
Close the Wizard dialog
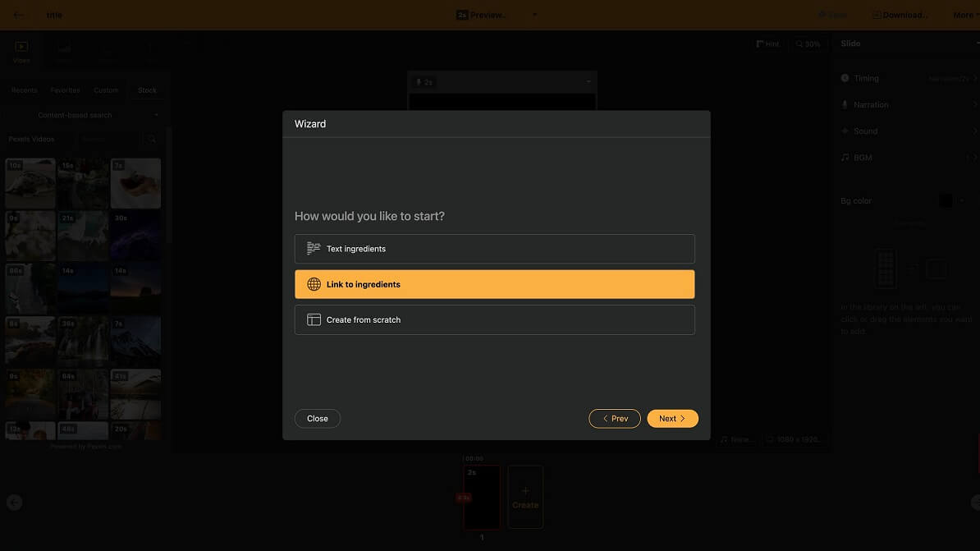[317, 419]
